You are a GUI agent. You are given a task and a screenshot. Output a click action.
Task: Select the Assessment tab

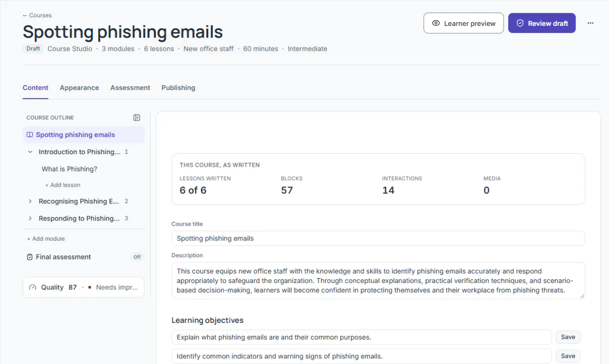click(x=130, y=88)
